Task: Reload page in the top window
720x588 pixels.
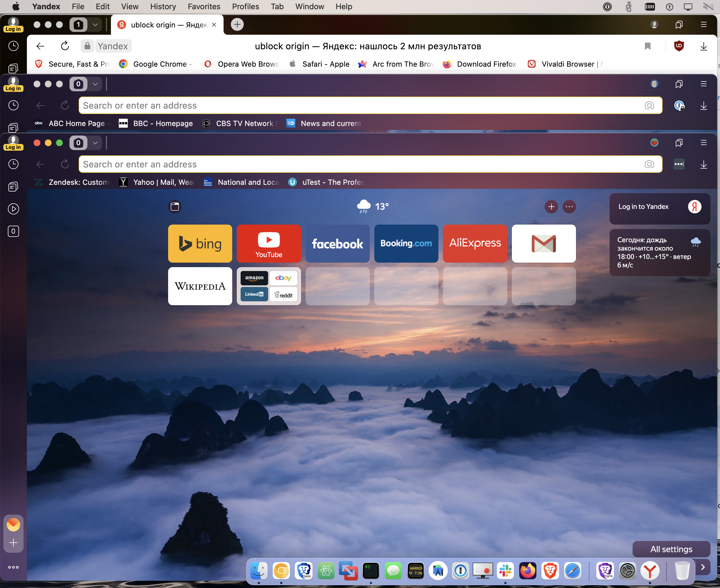Action: coord(65,46)
